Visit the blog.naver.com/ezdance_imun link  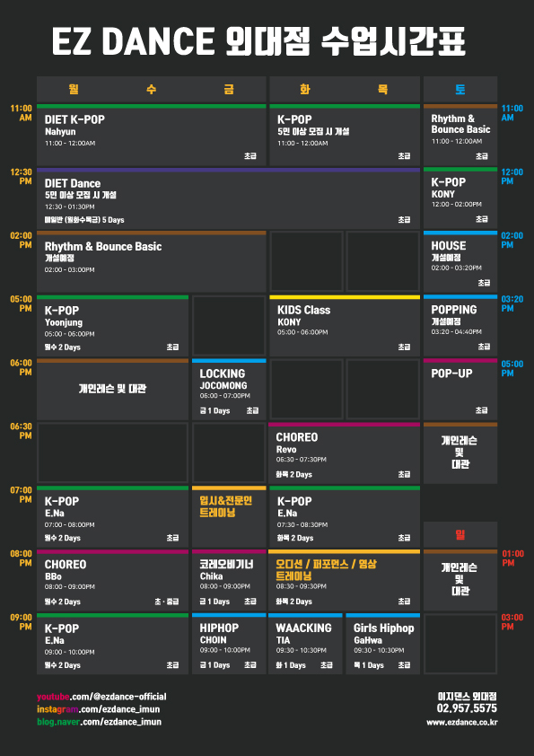pos(100,722)
